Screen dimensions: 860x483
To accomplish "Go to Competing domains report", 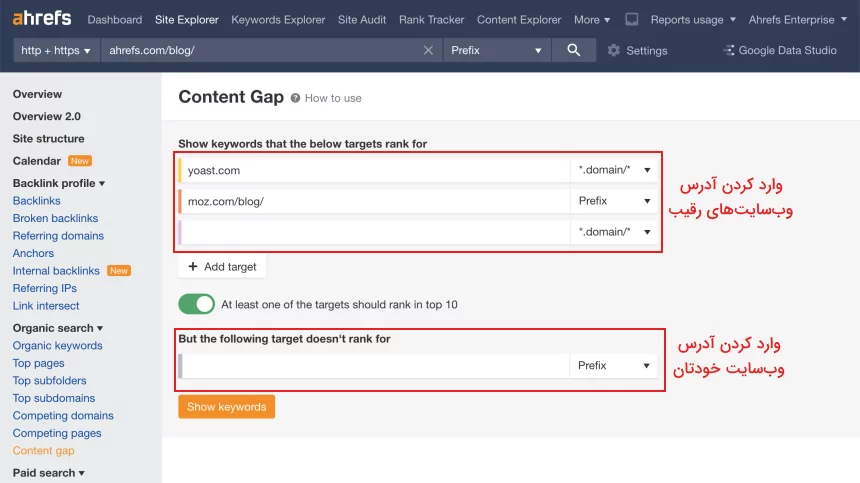I will click(x=63, y=416).
